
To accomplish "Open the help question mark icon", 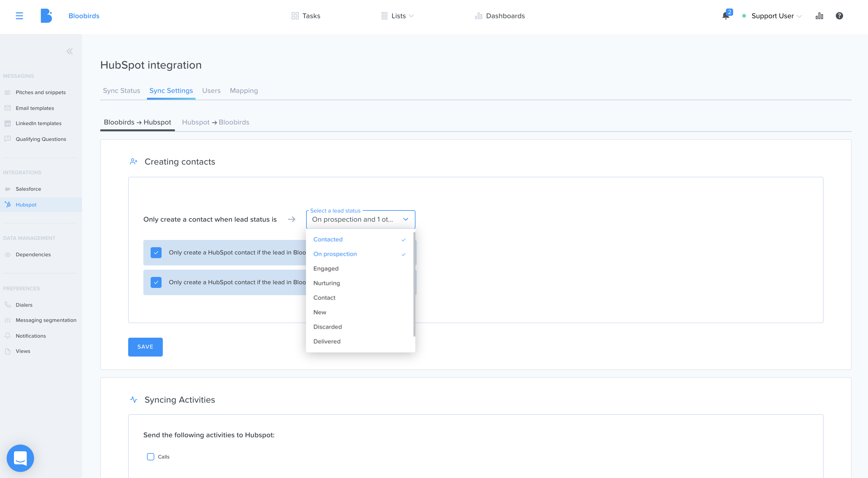I will [x=839, y=16].
